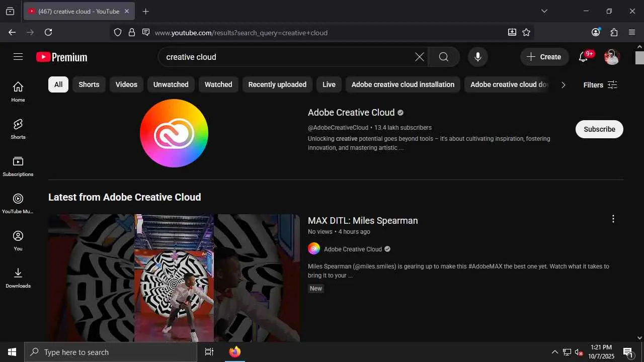Viewport: 644px width, 362px height.
Task: Go to YouTube Premium home via logo
Action: 62,57
